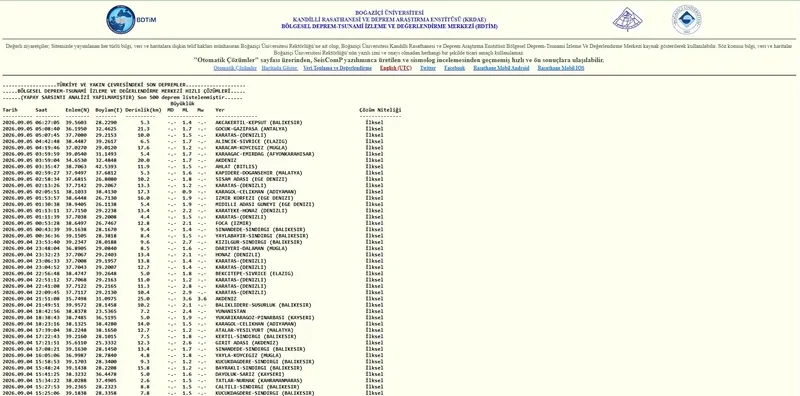Screen dimensions: 800x396
Task: Click the time 03:59:04 of AKDENIZ row
Action: [47, 160]
